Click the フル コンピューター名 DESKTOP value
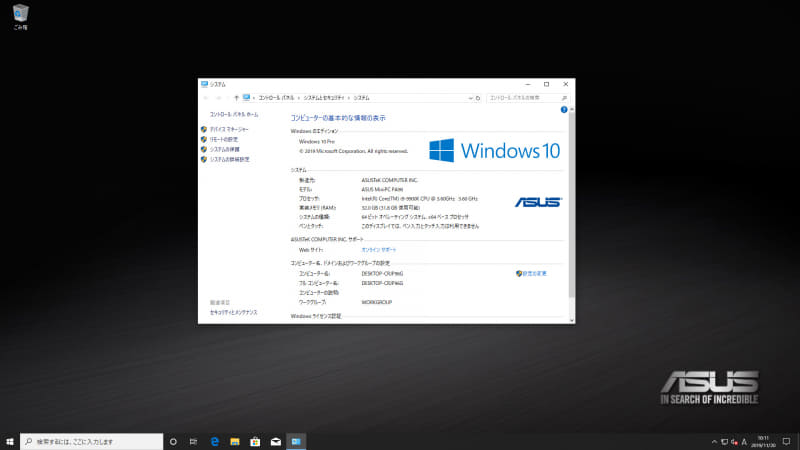The image size is (800, 450). [382, 283]
